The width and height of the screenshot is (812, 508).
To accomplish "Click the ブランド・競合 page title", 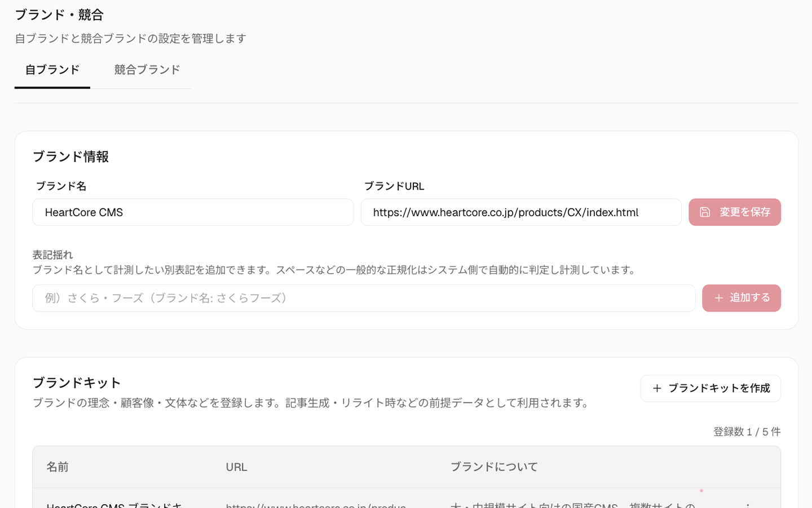I will pyautogui.click(x=59, y=15).
